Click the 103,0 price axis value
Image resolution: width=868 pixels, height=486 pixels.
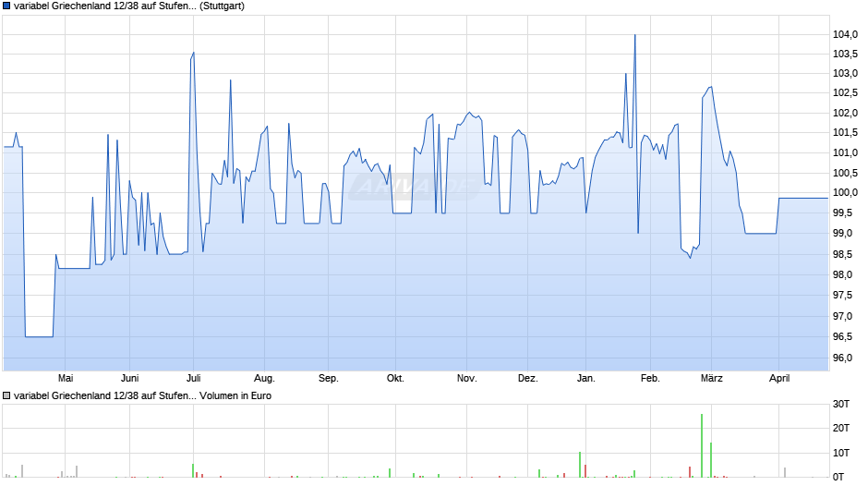pos(845,73)
